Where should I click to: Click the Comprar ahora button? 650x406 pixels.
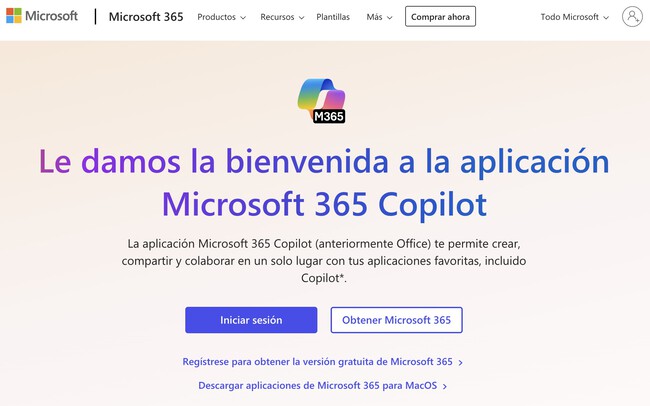click(x=440, y=17)
